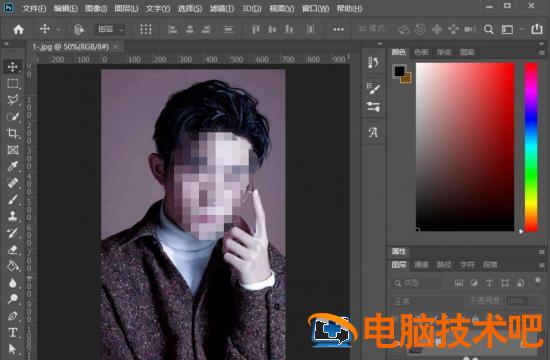Select the Paint Bucket tool
The height and width of the screenshot is (360, 550).
13,266
